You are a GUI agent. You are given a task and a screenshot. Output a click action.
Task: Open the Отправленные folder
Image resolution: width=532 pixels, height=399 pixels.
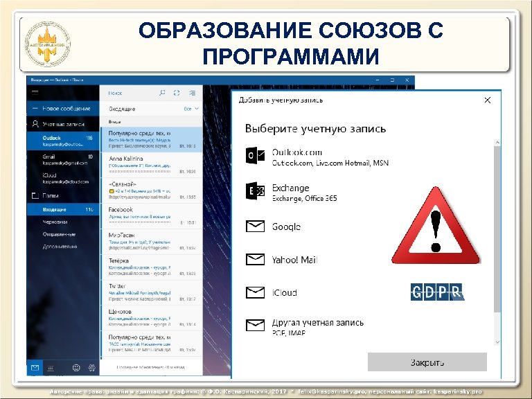pos(63,234)
